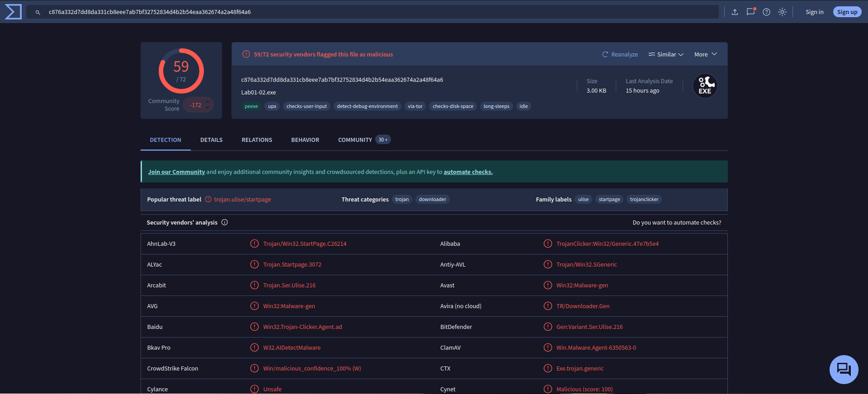Click the Win.Malware.Agent-6350563-0 detection

click(596, 348)
